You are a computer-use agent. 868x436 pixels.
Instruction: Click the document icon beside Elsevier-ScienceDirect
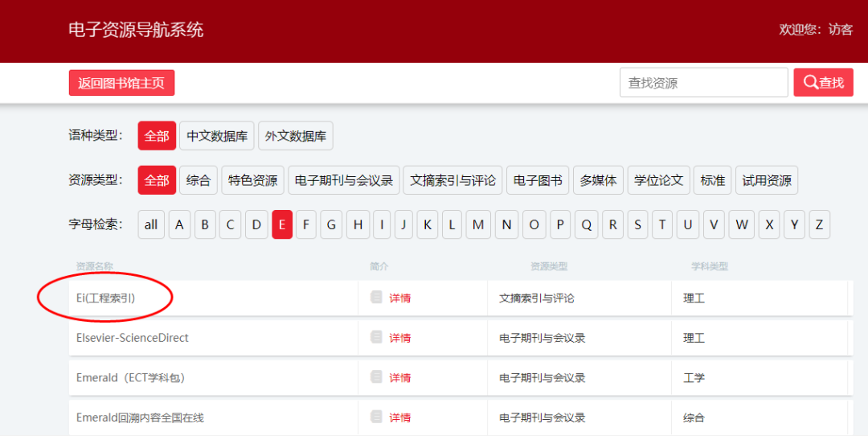point(376,338)
